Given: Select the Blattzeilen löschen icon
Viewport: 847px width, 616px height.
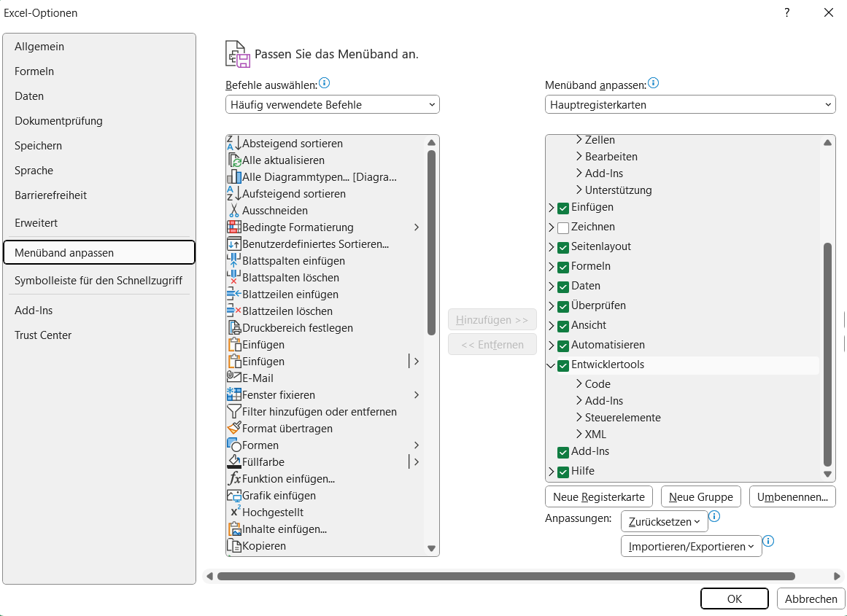Looking at the screenshot, I should (x=234, y=311).
